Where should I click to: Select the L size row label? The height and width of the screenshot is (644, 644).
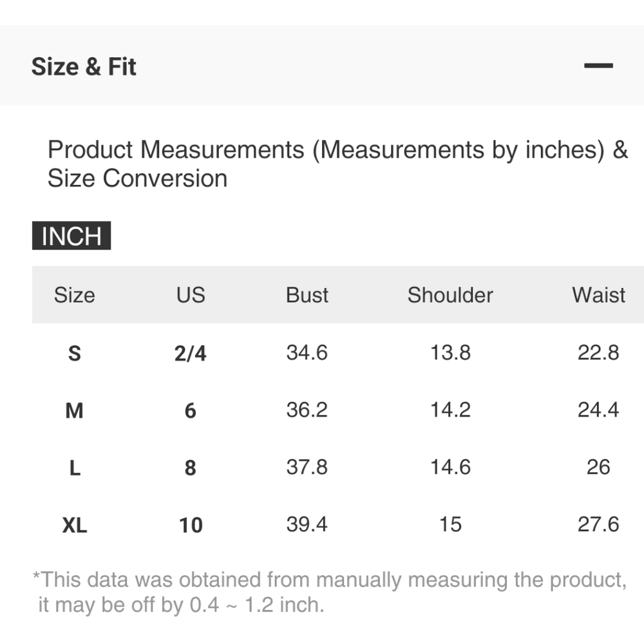pyautogui.click(x=74, y=468)
